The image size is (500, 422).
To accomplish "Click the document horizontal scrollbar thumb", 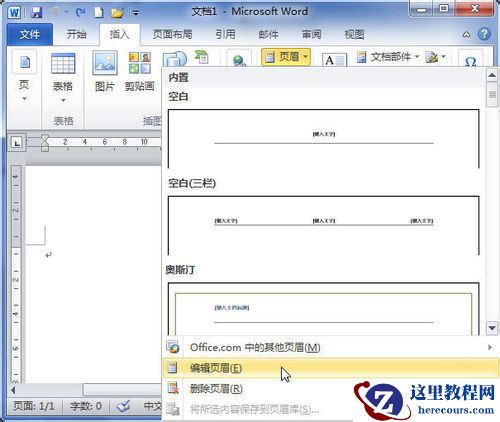I will click(122, 389).
